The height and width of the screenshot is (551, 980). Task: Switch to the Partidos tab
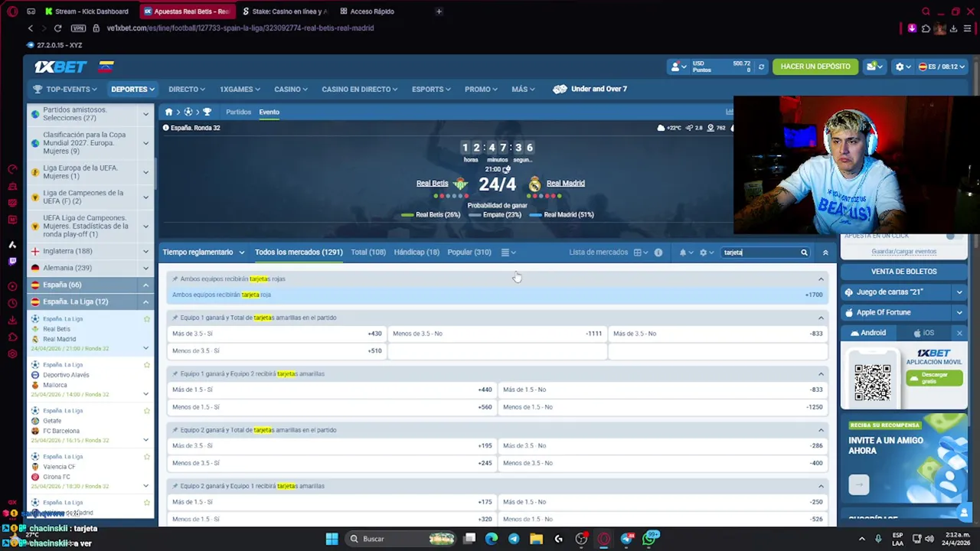pyautogui.click(x=238, y=112)
